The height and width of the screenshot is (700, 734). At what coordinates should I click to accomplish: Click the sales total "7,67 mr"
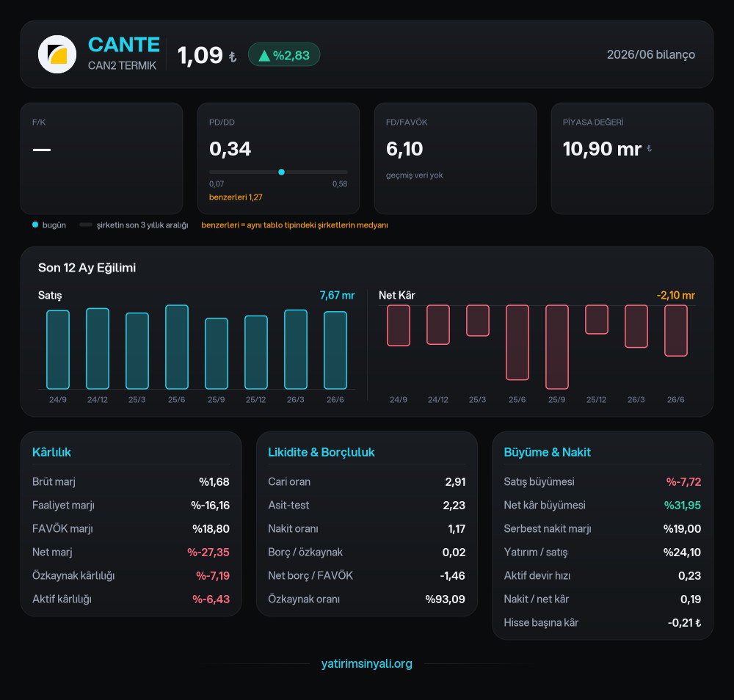337,295
